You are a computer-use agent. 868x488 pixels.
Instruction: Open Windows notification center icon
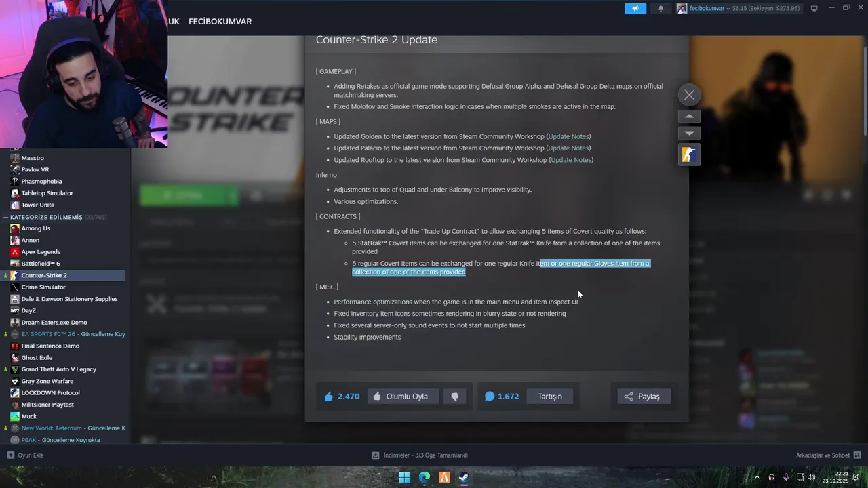856,477
